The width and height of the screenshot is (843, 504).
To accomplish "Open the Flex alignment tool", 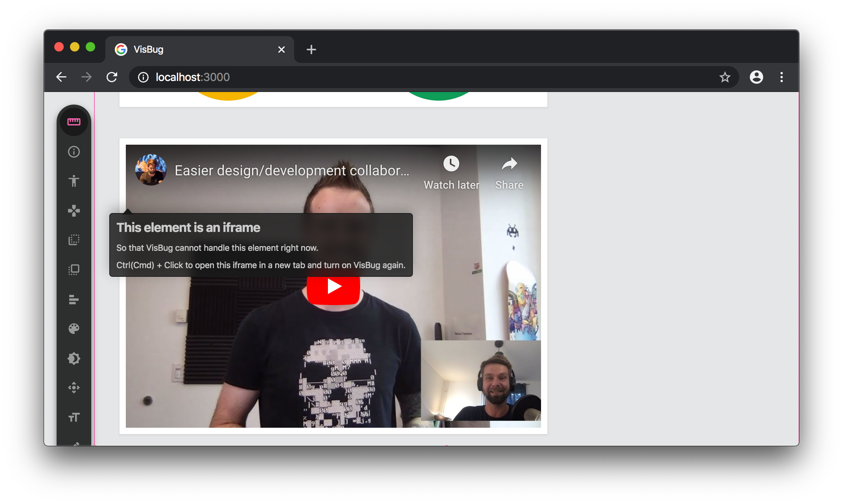I will (74, 300).
